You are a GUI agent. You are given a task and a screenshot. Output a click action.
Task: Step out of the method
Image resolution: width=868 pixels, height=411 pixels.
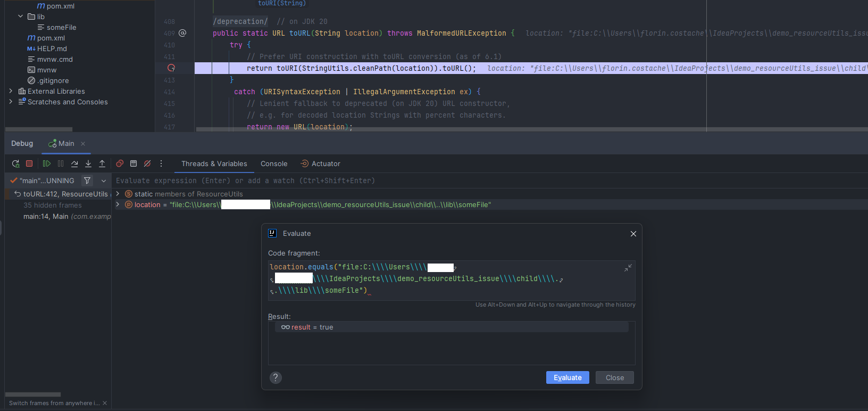[x=102, y=163]
